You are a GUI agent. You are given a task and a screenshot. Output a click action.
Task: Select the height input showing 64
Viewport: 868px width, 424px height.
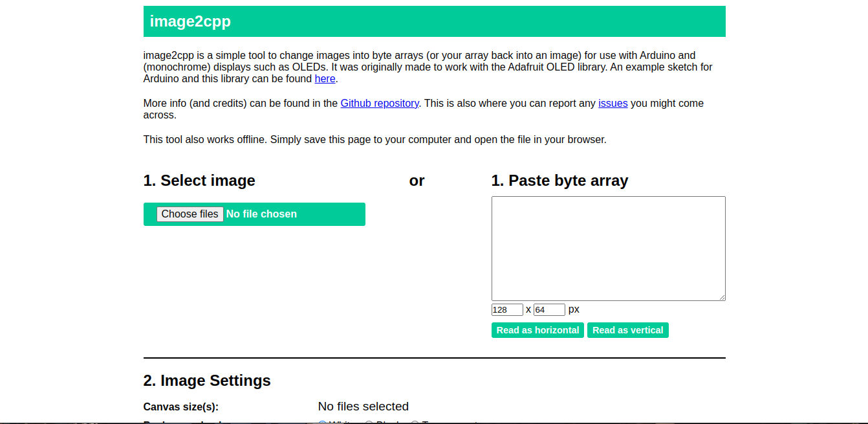[x=549, y=309]
